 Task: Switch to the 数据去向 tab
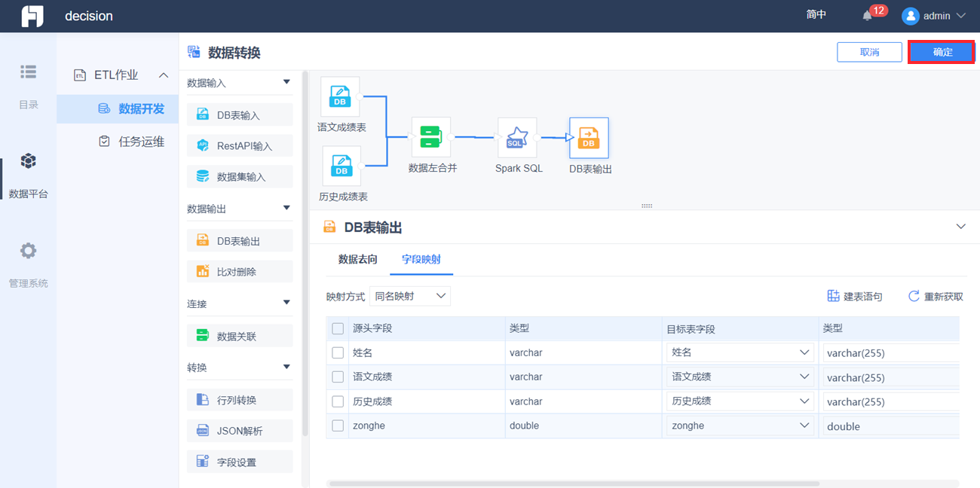pos(358,259)
